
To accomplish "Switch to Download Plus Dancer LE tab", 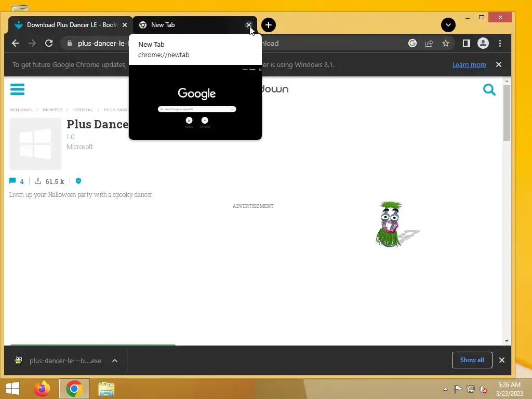I will (71, 25).
